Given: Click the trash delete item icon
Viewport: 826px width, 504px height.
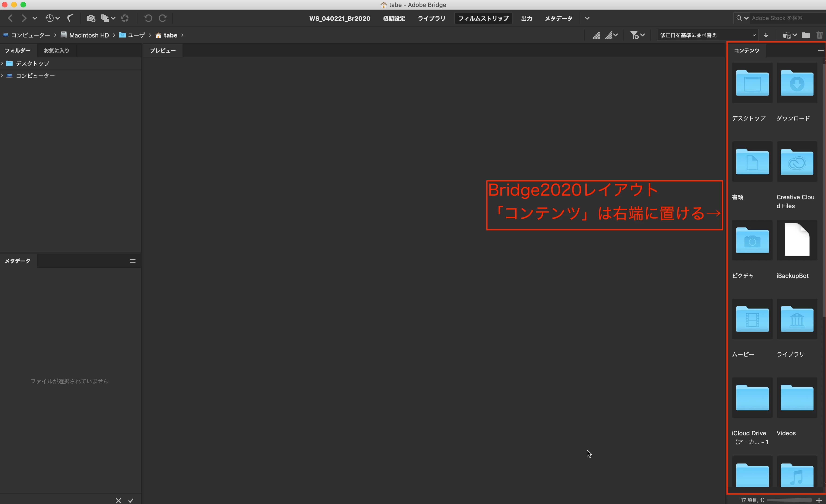Looking at the screenshot, I should coord(819,35).
